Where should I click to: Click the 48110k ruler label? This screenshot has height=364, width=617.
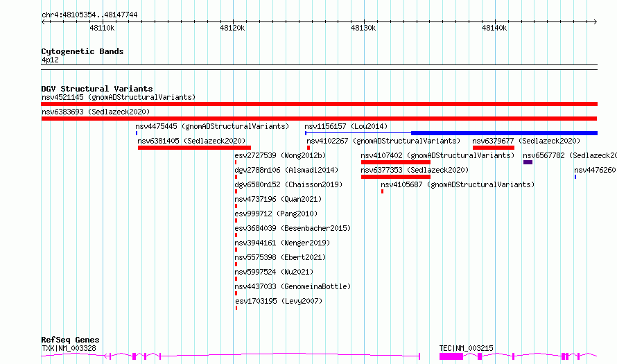102,28
